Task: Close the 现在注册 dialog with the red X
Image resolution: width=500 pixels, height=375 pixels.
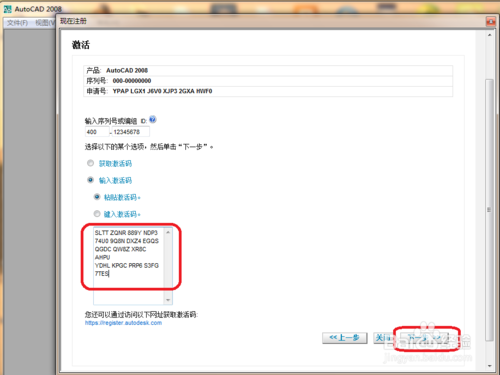Action: point(491,22)
